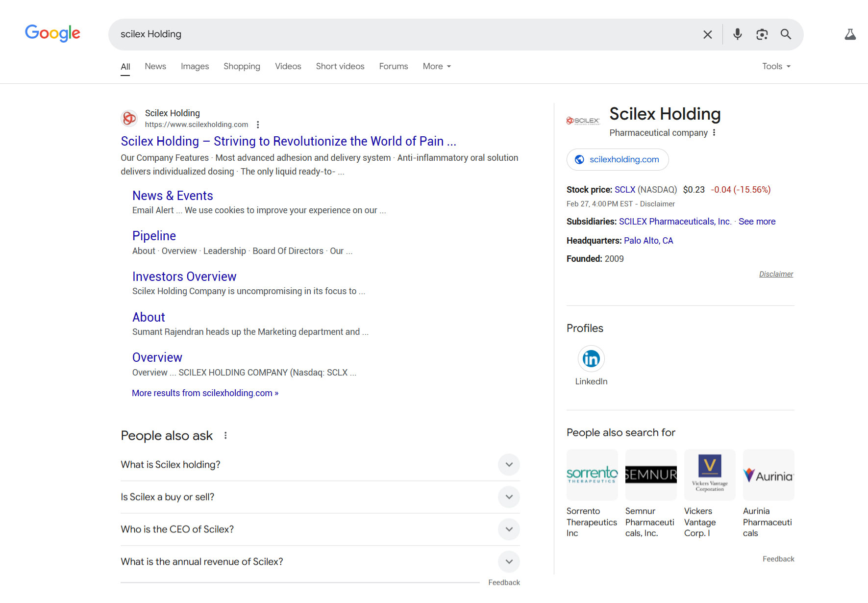This screenshot has height=603, width=868.
Task: Start voice search with the microphone icon
Action: tap(737, 34)
